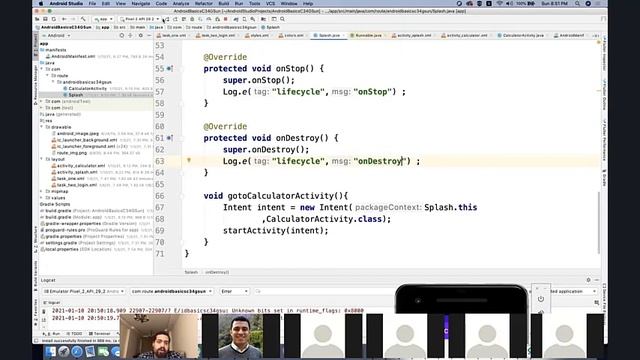
Task: Hide the project panel with minus icon
Action: point(149,36)
